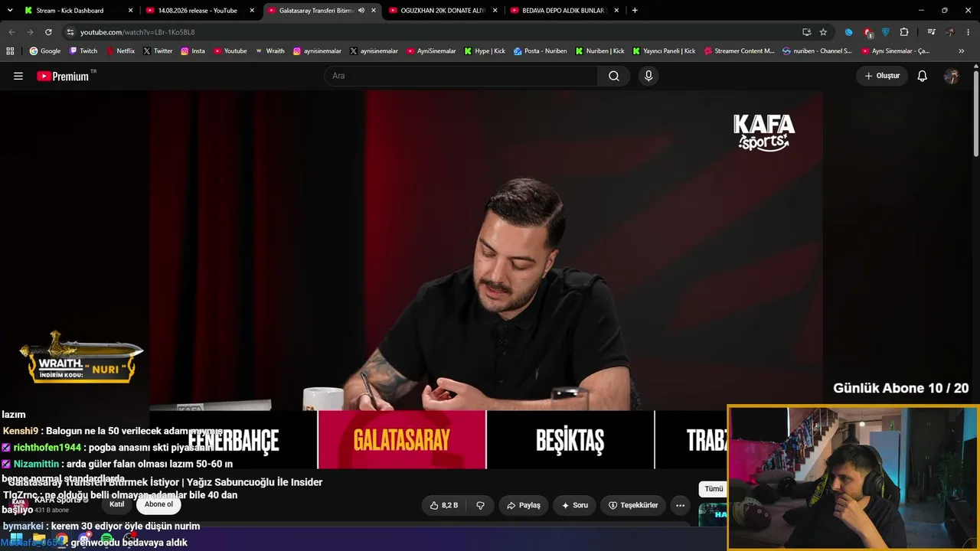980x551 pixels.
Task: Open File Explorer from the taskbar
Action: click(x=38, y=538)
